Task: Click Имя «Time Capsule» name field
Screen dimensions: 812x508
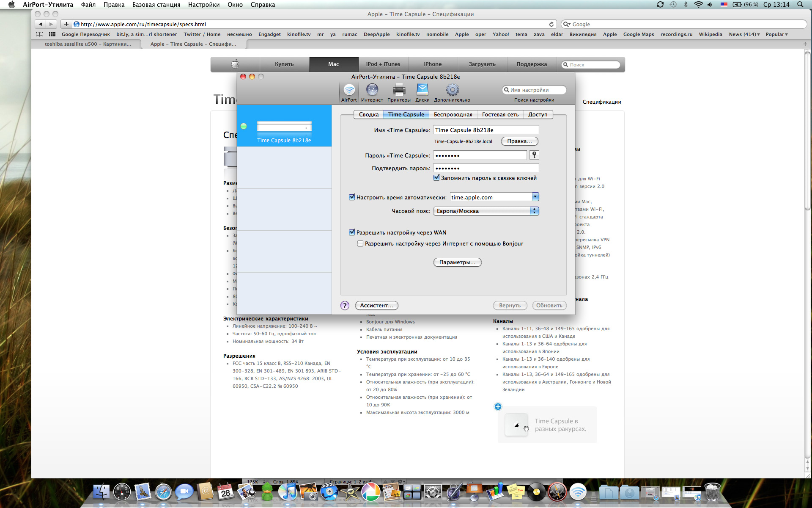Action: (x=486, y=130)
